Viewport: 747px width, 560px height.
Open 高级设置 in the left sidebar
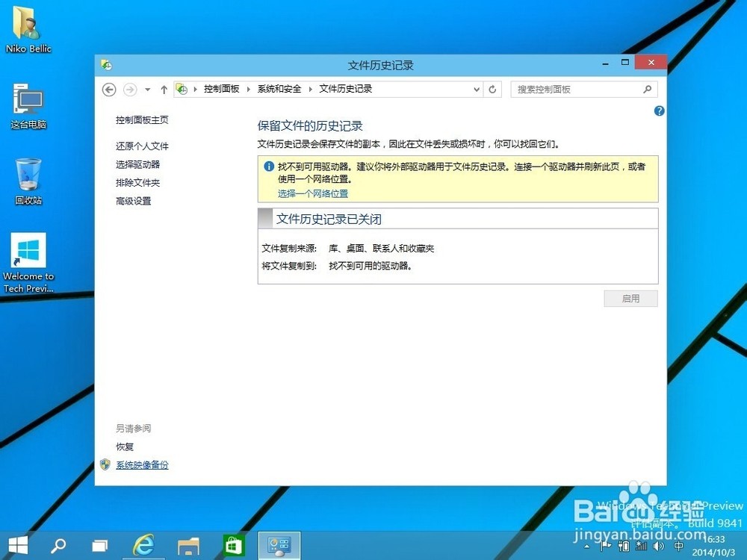134,201
